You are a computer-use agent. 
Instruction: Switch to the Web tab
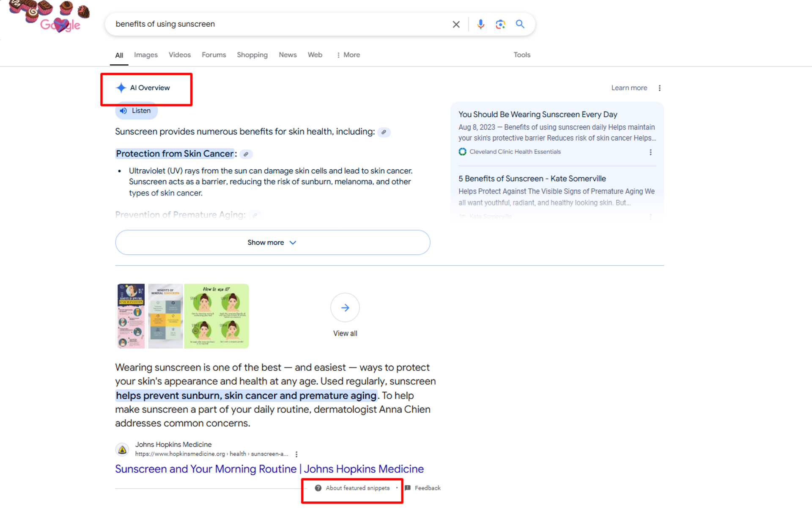tap(315, 55)
